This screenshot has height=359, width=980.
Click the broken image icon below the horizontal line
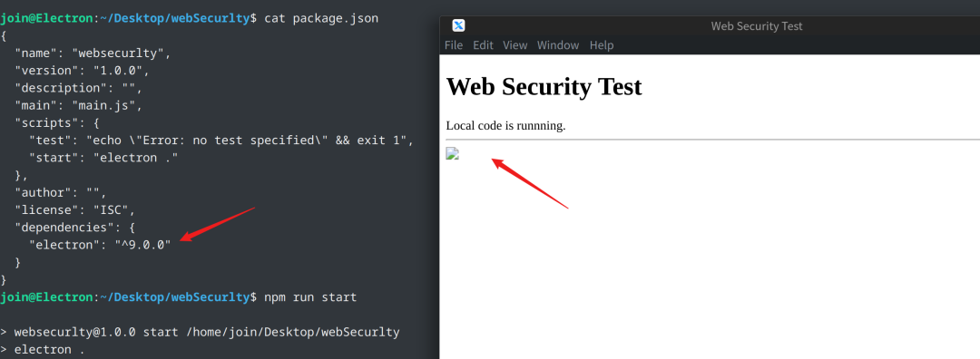(453, 154)
